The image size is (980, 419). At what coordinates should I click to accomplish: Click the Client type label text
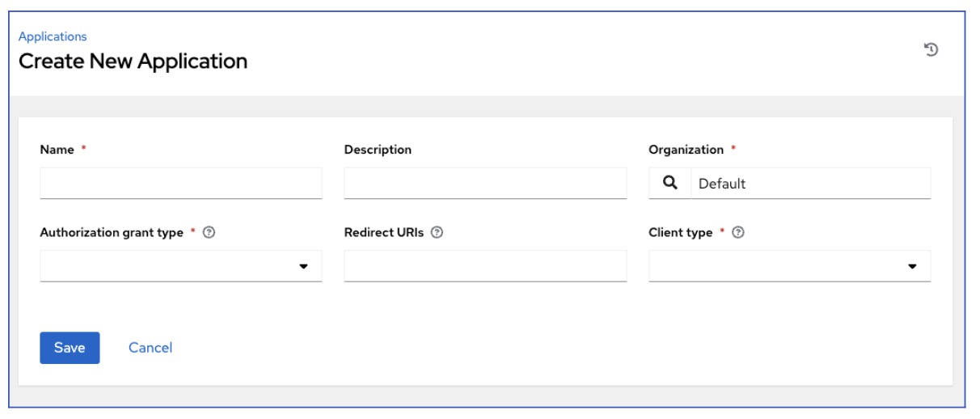[680, 233]
